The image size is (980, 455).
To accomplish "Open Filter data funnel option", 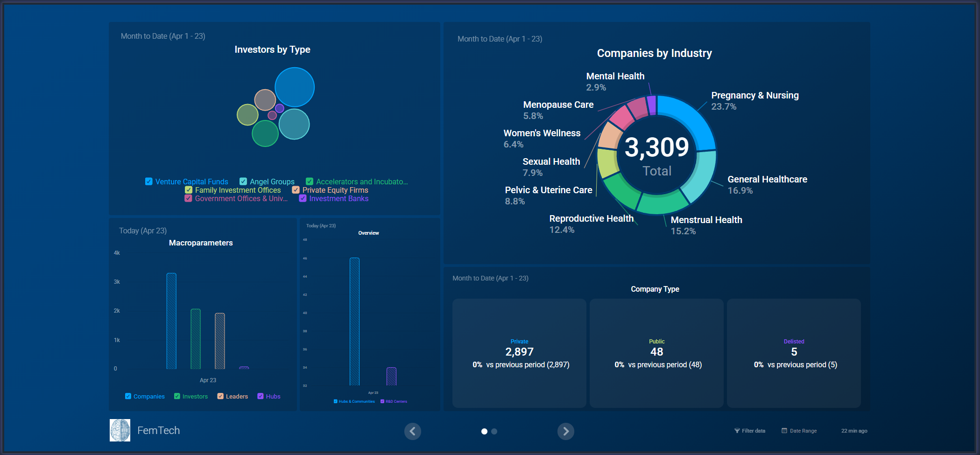I will [749, 431].
